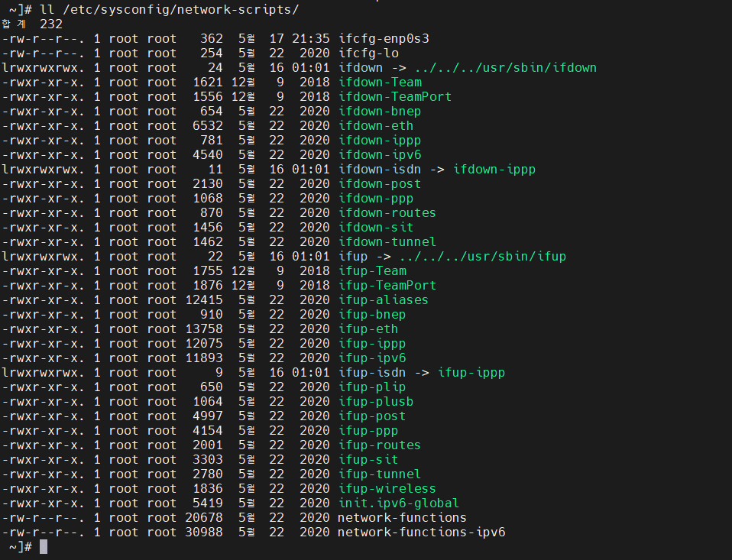The width and height of the screenshot is (732, 560).
Task: Click the ifup-aliases script entry
Action: (384, 299)
